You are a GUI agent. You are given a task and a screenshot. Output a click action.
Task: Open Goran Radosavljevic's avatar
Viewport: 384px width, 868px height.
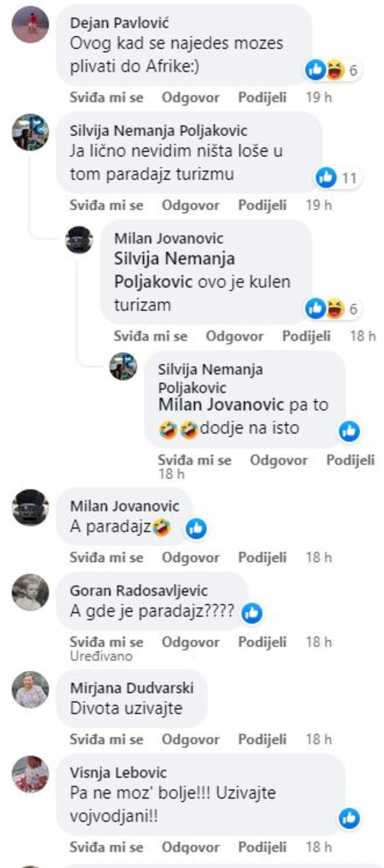tap(30, 593)
